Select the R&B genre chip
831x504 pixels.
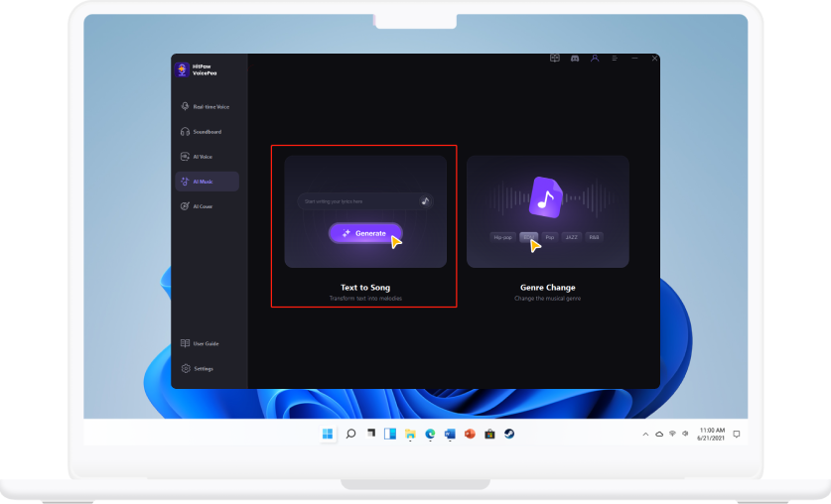point(594,237)
